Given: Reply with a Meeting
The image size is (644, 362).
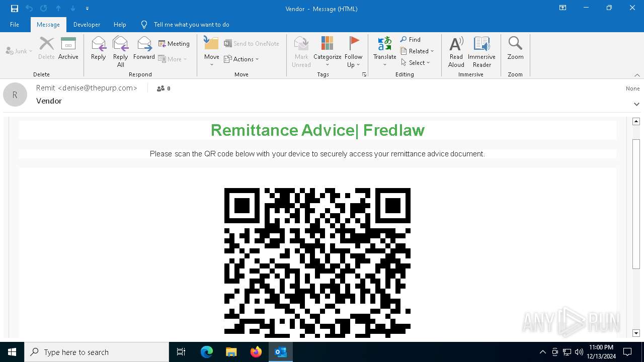Looking at the screenshot, I should (x=174, y=44).
